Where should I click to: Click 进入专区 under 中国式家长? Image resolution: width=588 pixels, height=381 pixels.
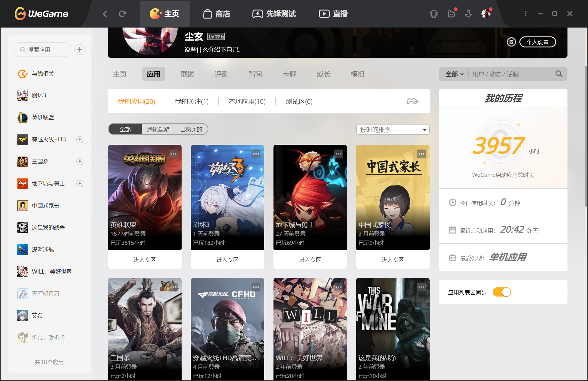[x=393, y=260]
